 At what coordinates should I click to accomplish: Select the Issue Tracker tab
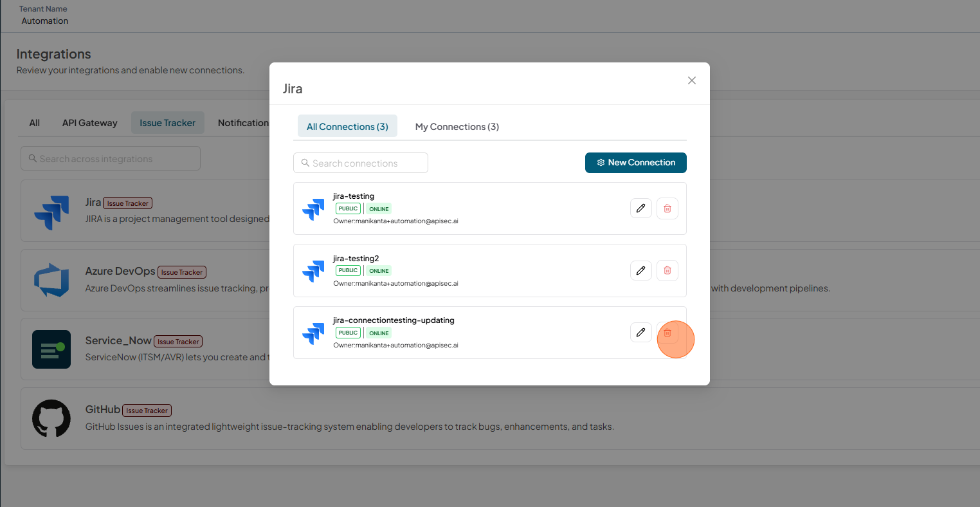pyautogui.click(x=168, y=123)
